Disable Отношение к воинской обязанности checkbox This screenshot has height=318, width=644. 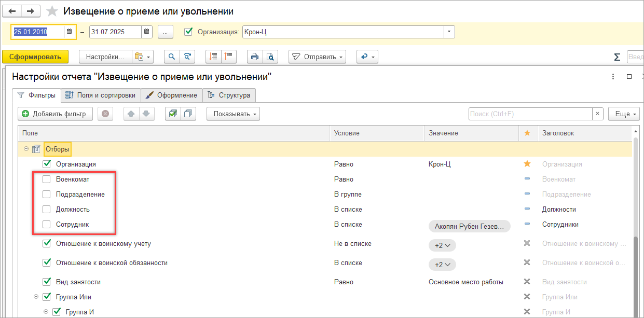pos(47,262)
